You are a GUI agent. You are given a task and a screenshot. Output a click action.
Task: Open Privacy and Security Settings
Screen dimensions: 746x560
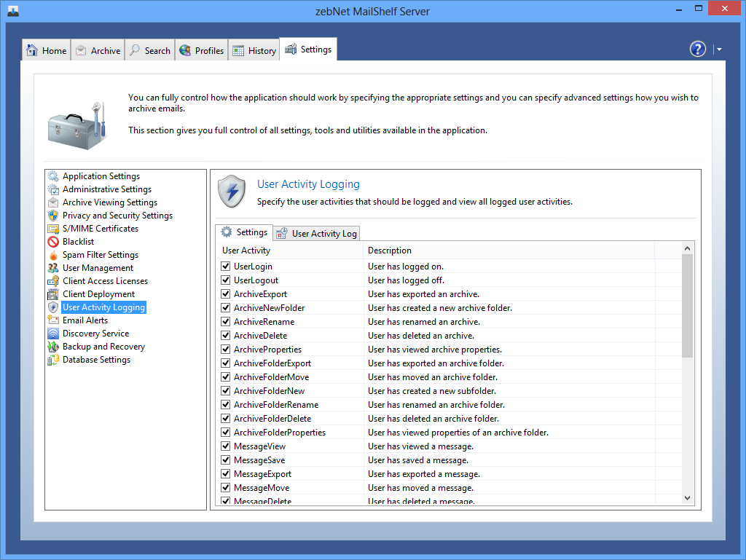click(x=117, y=216)
